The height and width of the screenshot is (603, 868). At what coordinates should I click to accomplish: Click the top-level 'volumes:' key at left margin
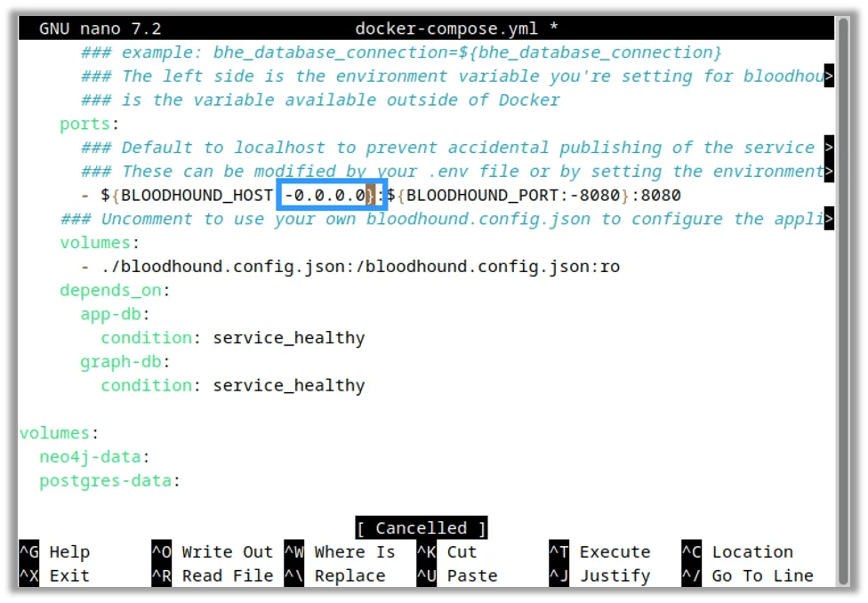[x=59, y=433]
